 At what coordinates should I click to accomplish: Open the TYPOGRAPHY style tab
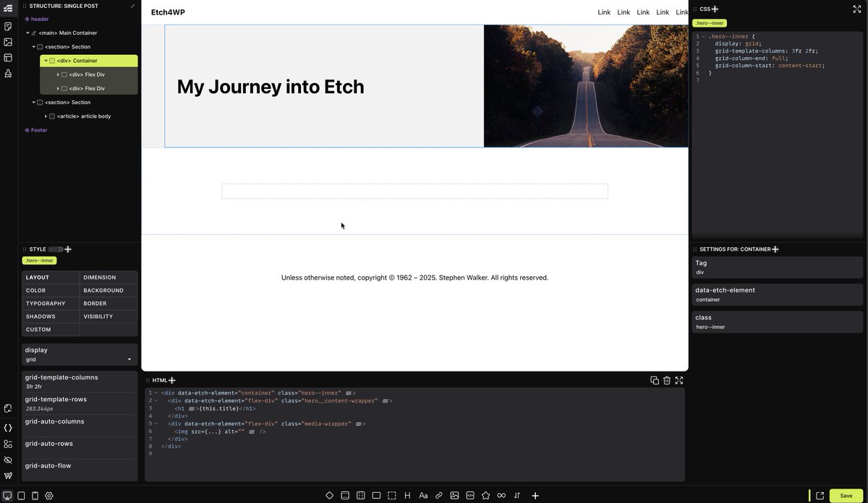[x=51, y=304]
